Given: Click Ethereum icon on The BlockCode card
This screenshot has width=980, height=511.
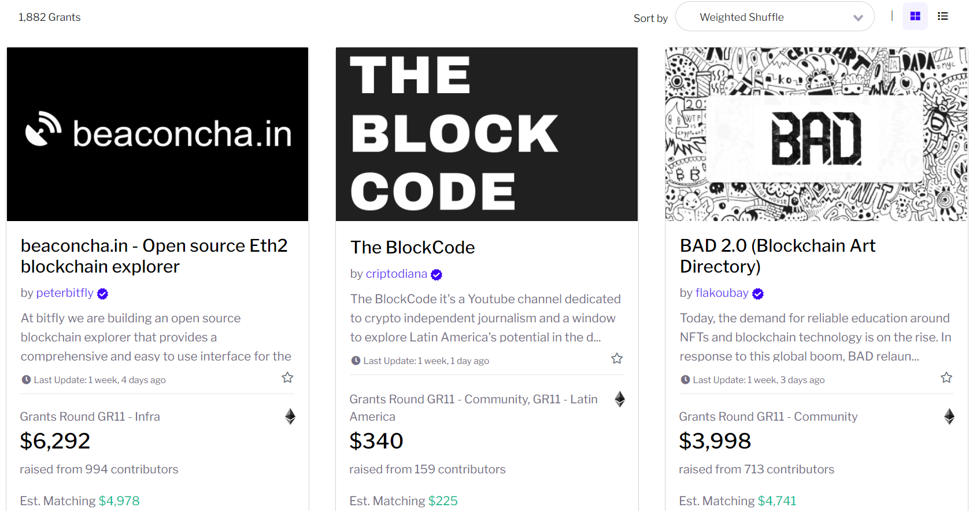Looking at the screenshot, I should coord(619,399).
